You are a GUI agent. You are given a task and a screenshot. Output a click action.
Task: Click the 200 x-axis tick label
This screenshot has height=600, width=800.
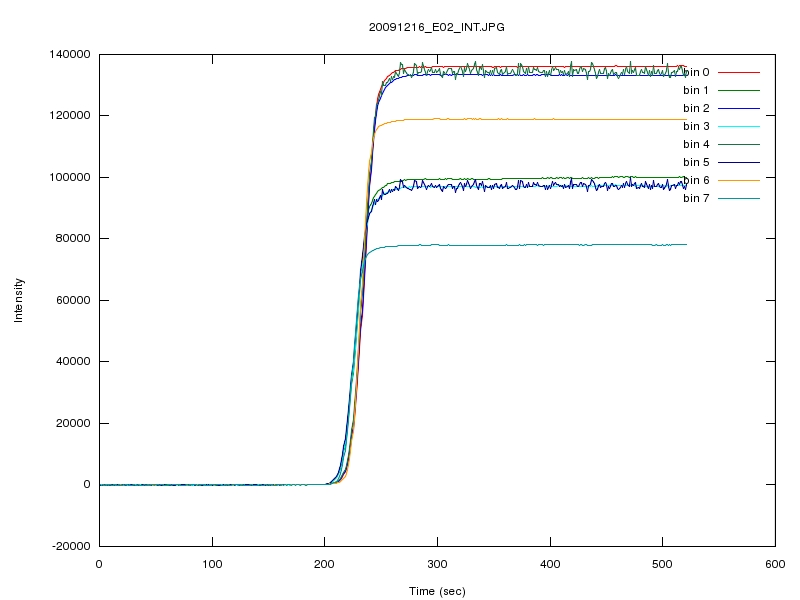point(324,564)
